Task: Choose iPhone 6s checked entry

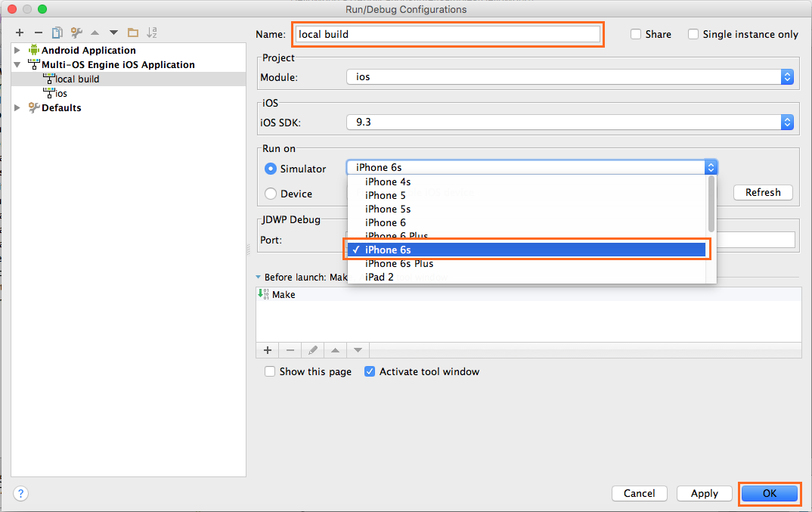Action: coord(527,250)
